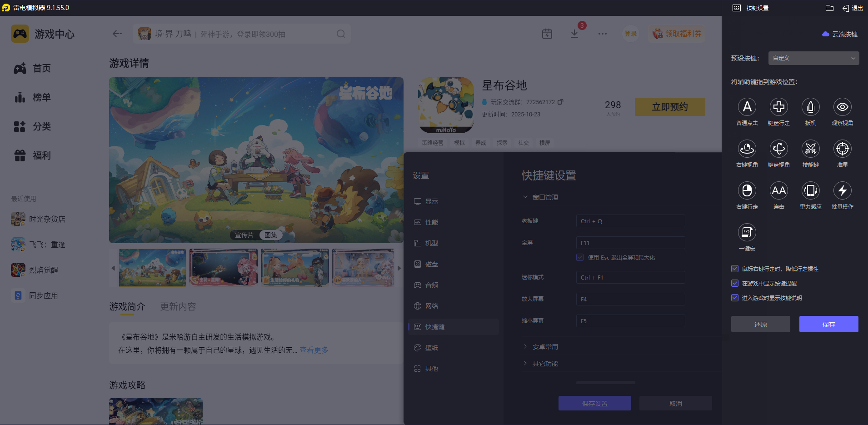Select the 重力感应 gravity sensor icon
This screenshot has height=425, width=868.
click(811, 190)
